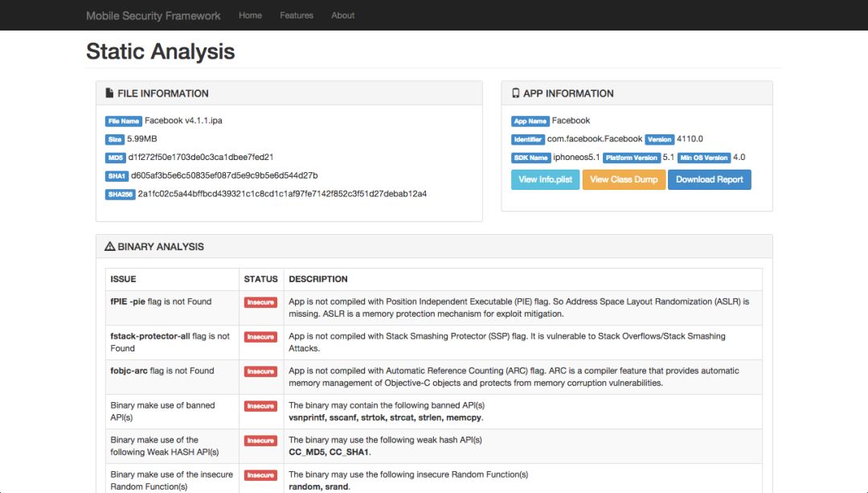Click the Insecure badge for fPIE -pie flag
The width and height of the screenshot is (868, 493).
[x=260, y=302]
